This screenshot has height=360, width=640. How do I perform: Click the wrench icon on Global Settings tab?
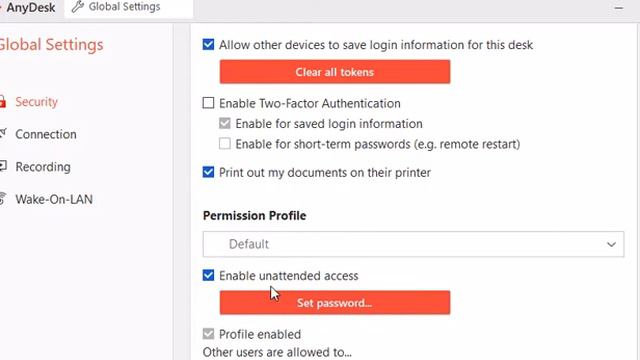(x=78, y=7)
